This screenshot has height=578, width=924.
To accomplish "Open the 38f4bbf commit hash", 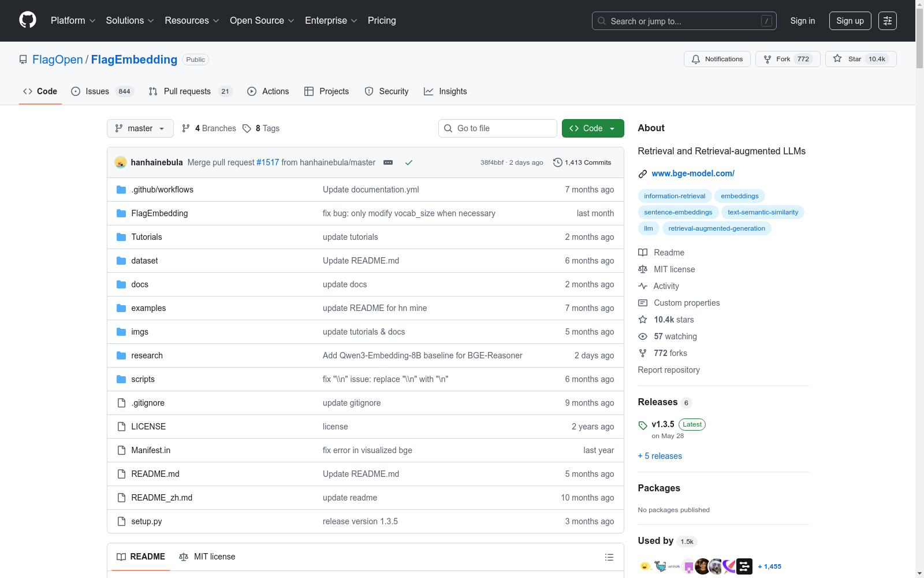I will [x=492, y=162].
